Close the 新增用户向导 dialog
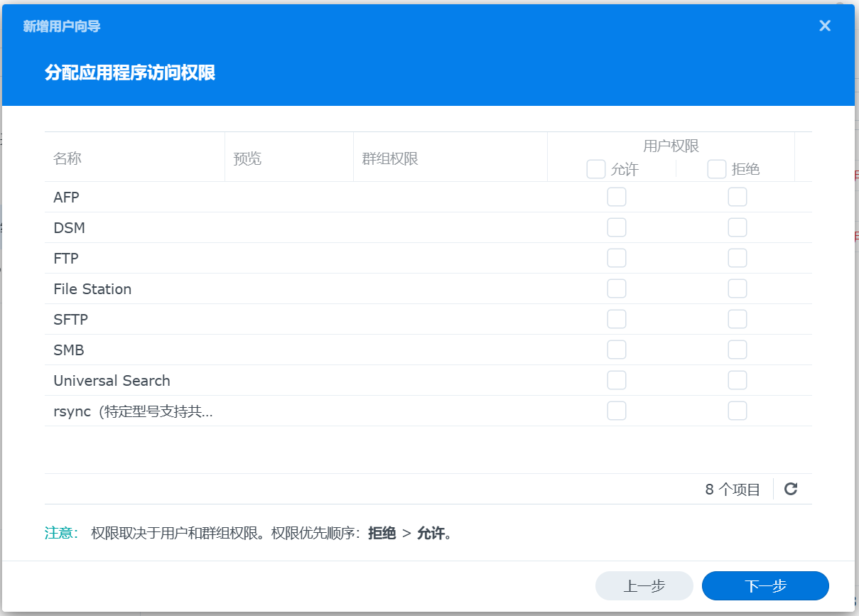 coord(824,26)
